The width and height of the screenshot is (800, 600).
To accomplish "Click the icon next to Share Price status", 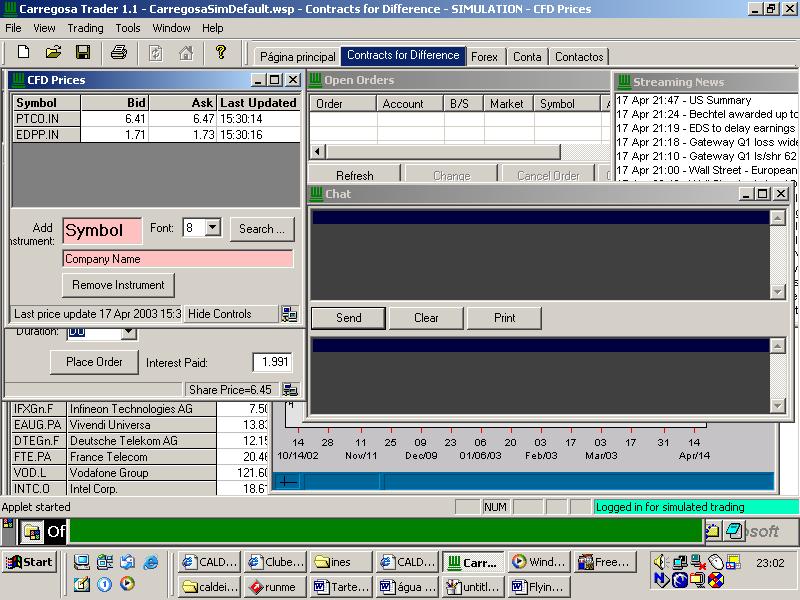I will click(290, 390).
